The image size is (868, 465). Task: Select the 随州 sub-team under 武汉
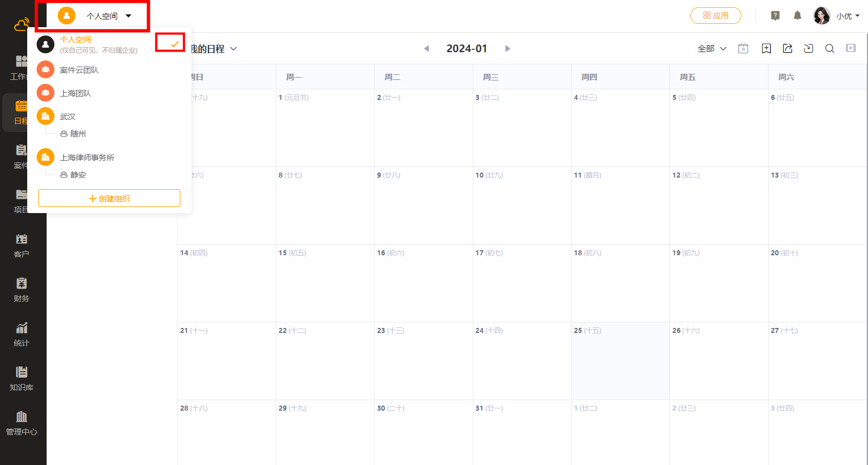tap(78, 134)
